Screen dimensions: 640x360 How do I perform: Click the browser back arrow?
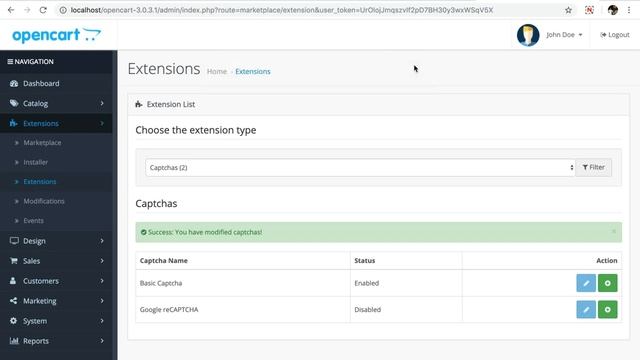[x=11, y=10]
